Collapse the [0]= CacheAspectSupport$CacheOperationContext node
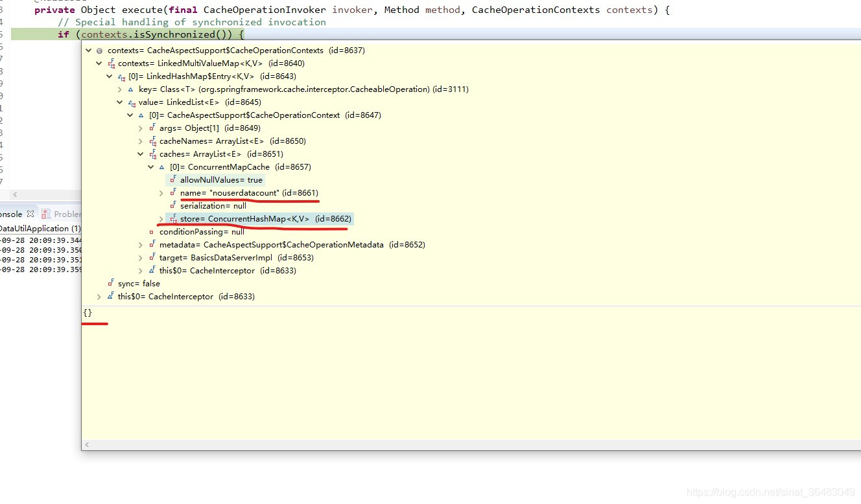861x504 pixels. (x=130, y=115)
